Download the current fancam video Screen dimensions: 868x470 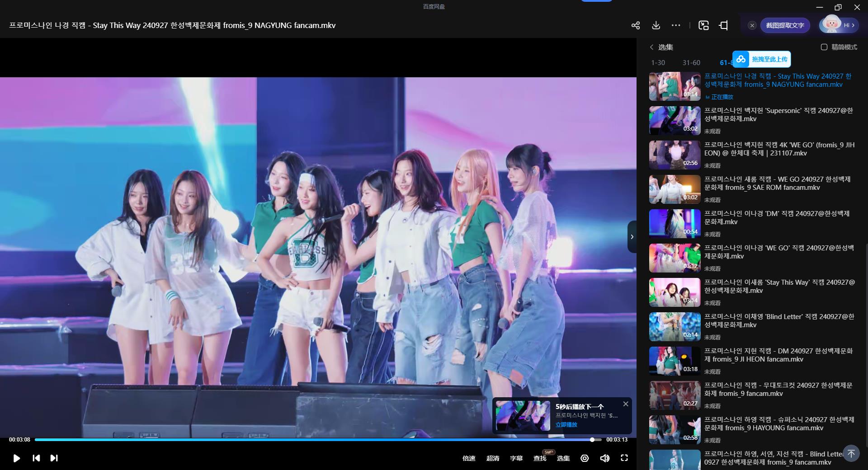[x=656, y=25]
